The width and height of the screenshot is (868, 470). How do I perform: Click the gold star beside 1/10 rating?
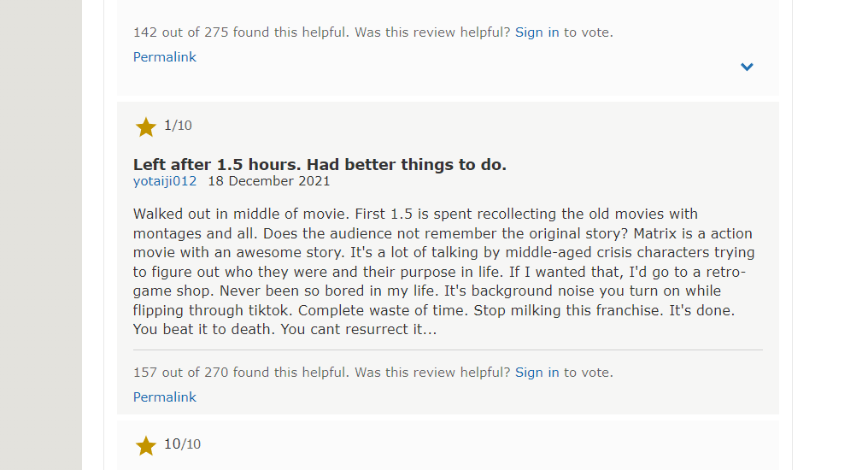pyautogui.click(x=146, y=126)
